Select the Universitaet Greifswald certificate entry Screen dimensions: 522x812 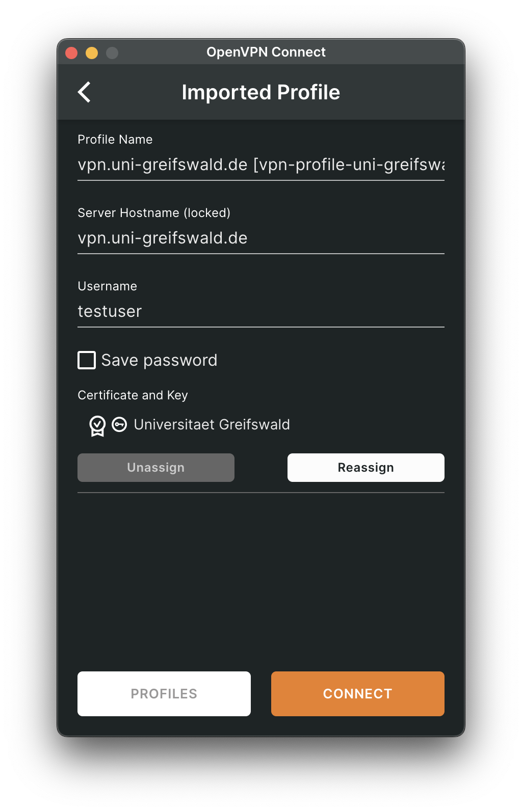(x=212, y=424)
